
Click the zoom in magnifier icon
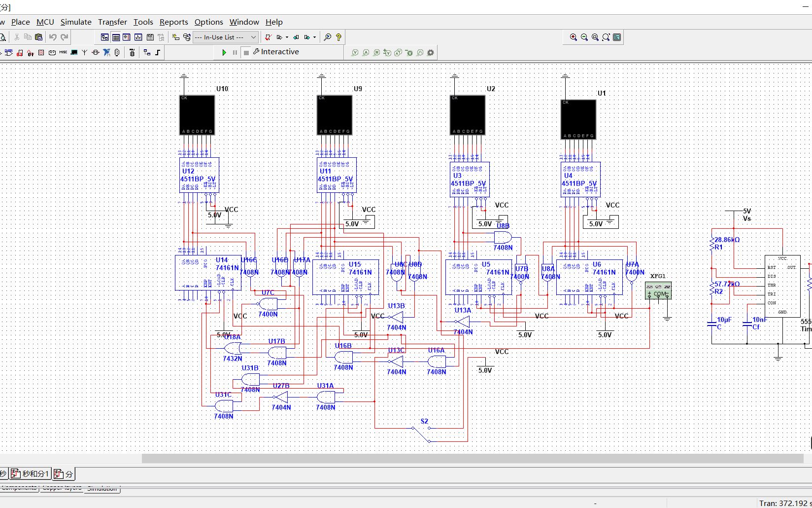(574, 37)
